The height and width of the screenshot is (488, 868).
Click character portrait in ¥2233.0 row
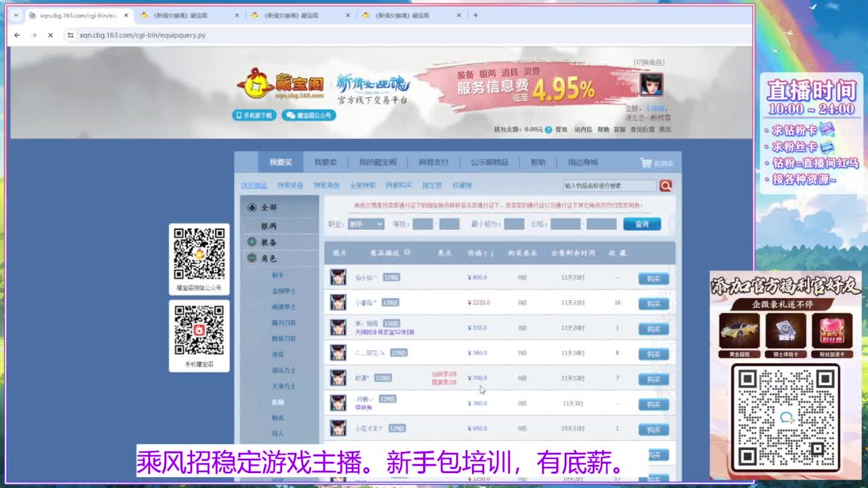tap(338, 302)
